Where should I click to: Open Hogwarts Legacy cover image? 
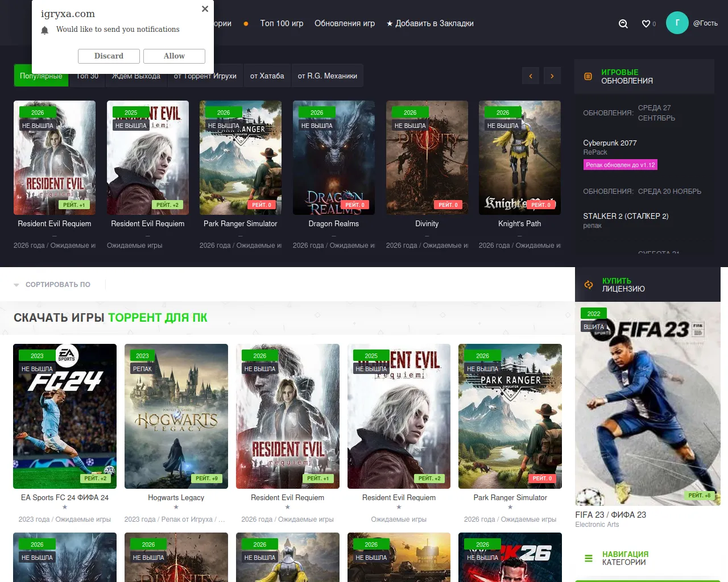click(176, 416)
